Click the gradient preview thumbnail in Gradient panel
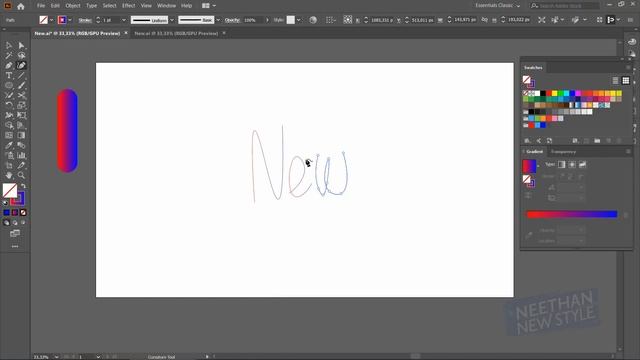 click(529, 166)
